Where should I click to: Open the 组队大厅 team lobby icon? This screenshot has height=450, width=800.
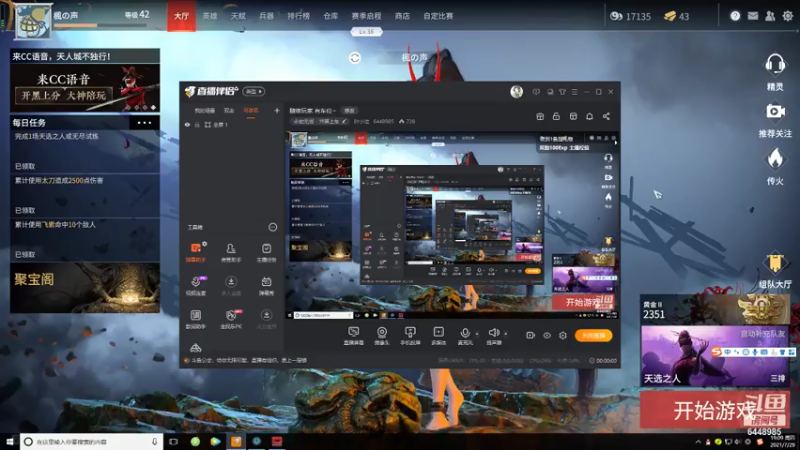[775, 264]
